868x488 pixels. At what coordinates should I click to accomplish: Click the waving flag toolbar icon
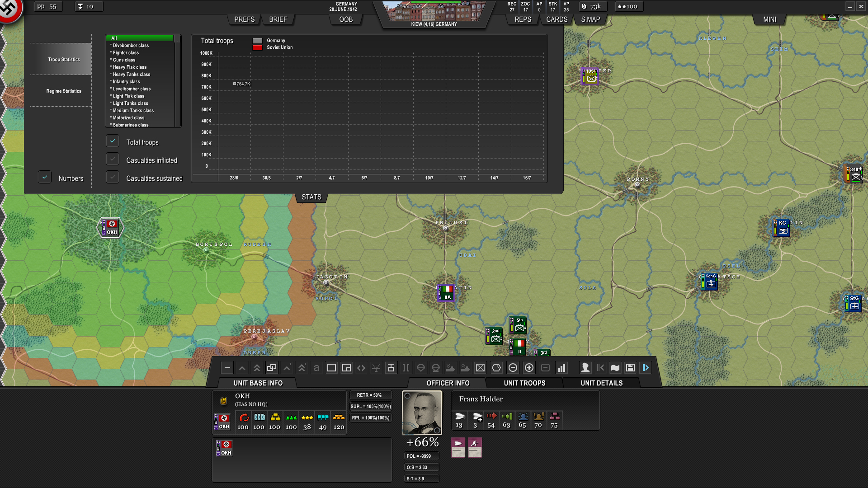click(615, 368)
